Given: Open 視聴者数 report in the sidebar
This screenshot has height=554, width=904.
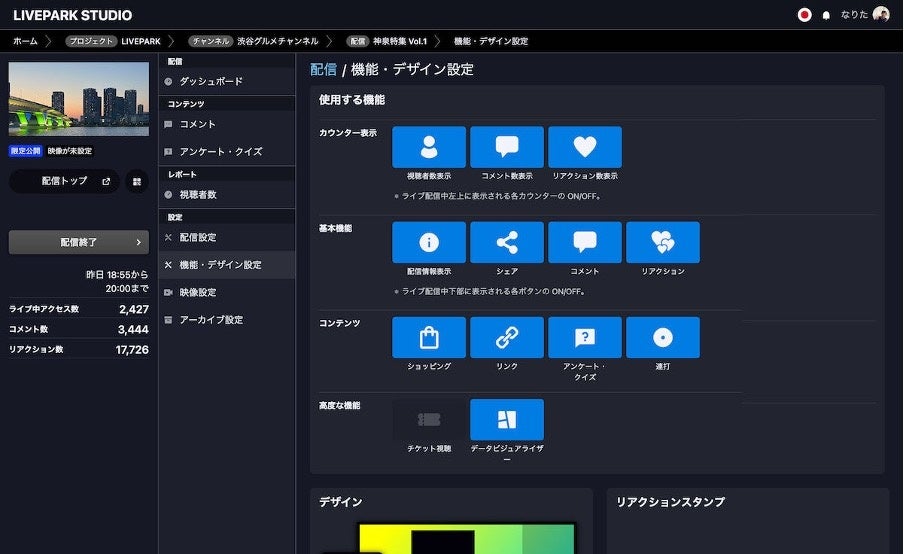Looking at the screenshot, I should 227,195.
